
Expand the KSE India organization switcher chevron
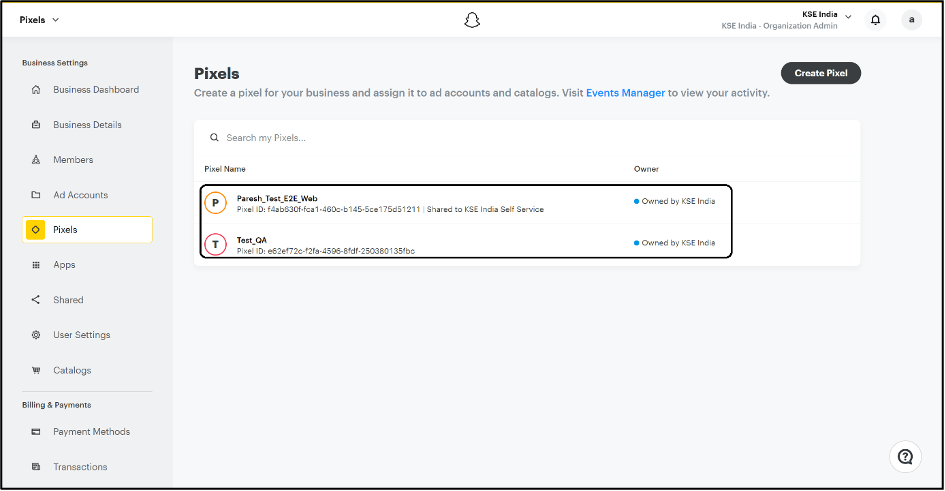pos(848,16)
